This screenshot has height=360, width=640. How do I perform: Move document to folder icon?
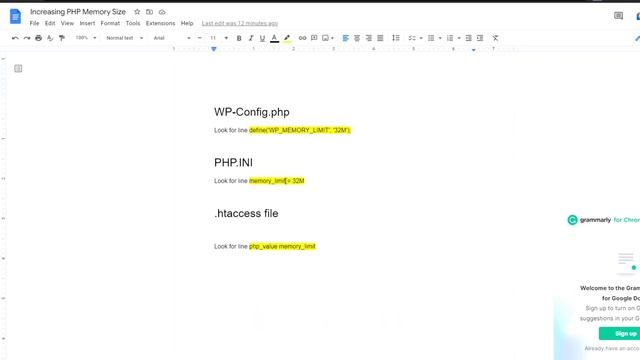[149, 12]
